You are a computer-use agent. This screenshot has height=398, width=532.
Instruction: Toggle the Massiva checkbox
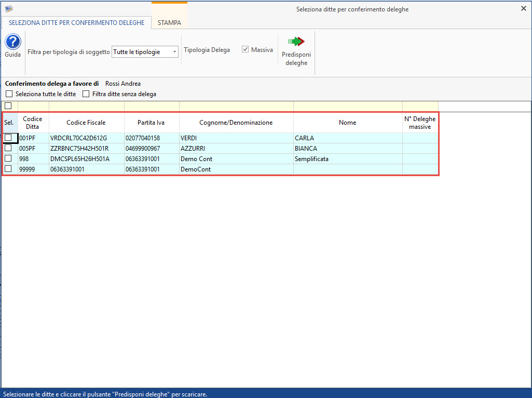[245, 49]
